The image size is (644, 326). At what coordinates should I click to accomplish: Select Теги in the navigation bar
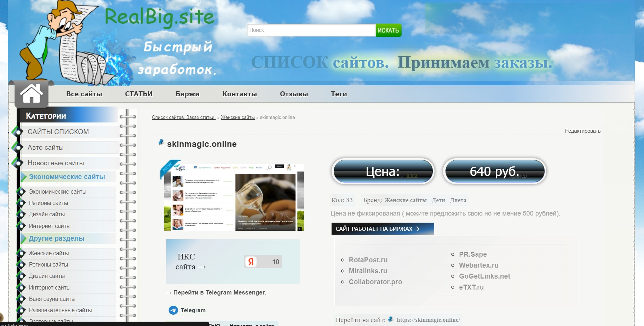(339, 94)
